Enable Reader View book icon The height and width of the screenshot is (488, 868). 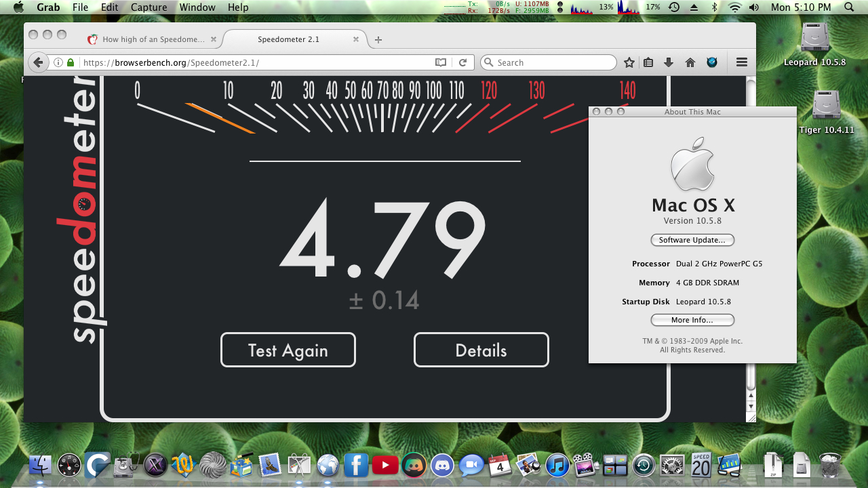tap(441, 62)
